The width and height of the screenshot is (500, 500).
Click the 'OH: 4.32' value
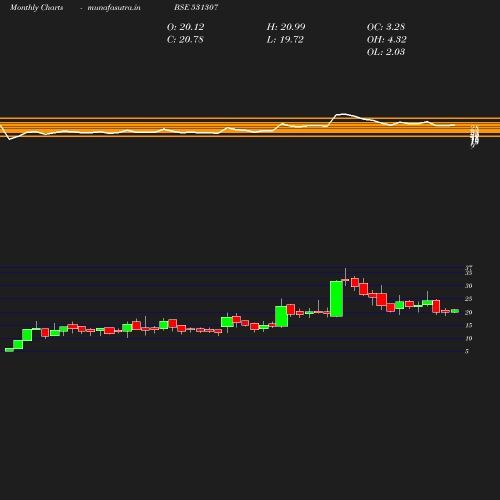pos(386,40)
